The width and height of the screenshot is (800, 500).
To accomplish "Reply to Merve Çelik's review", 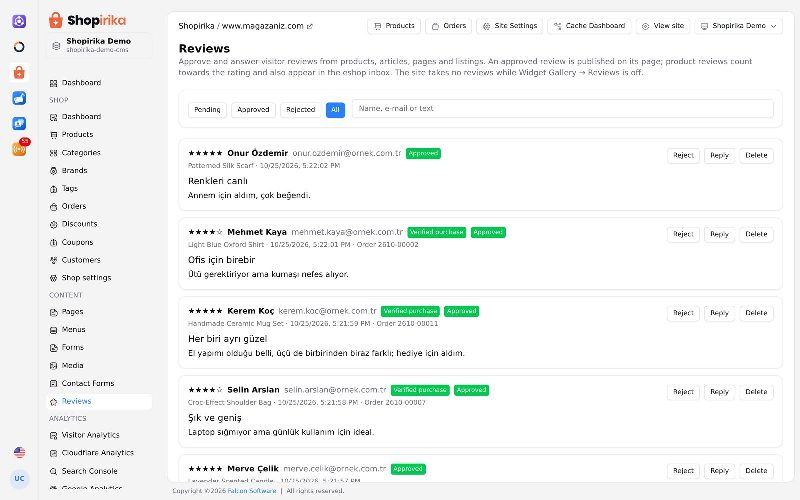I will click(x=719, y=471).
